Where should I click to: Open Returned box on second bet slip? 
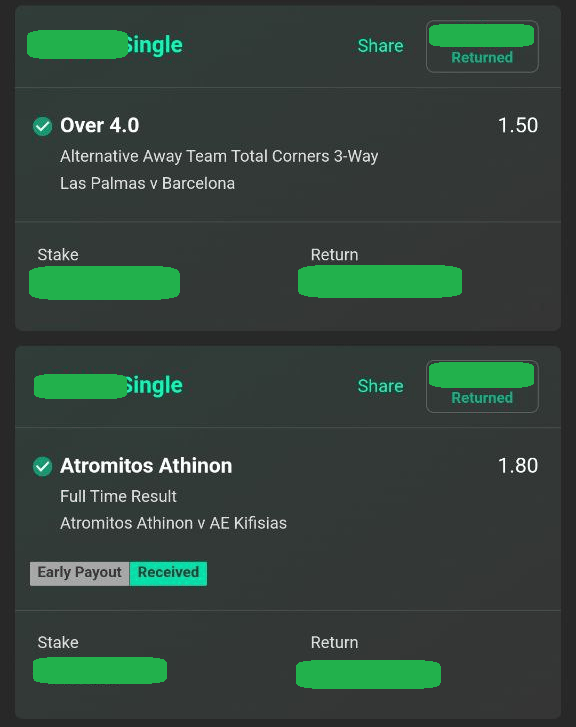482,386
